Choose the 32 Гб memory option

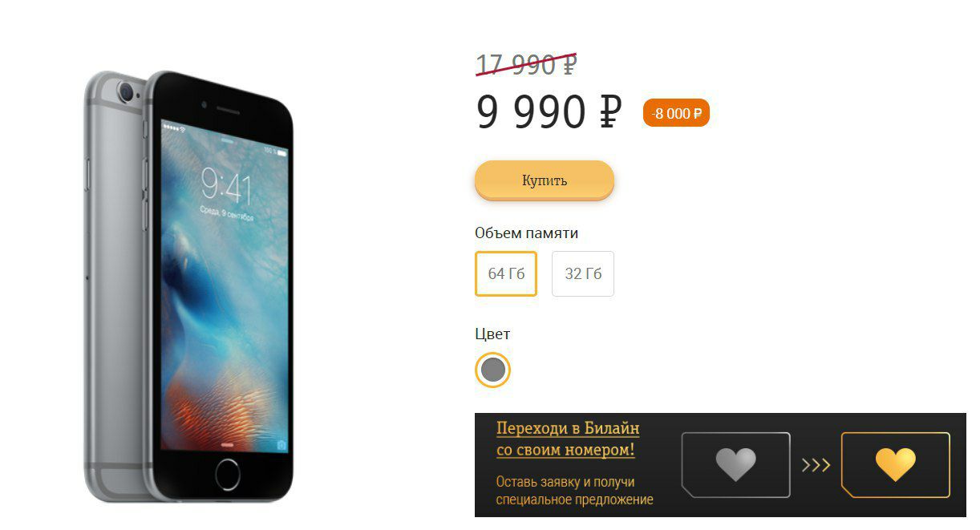[x=583, y=273]
